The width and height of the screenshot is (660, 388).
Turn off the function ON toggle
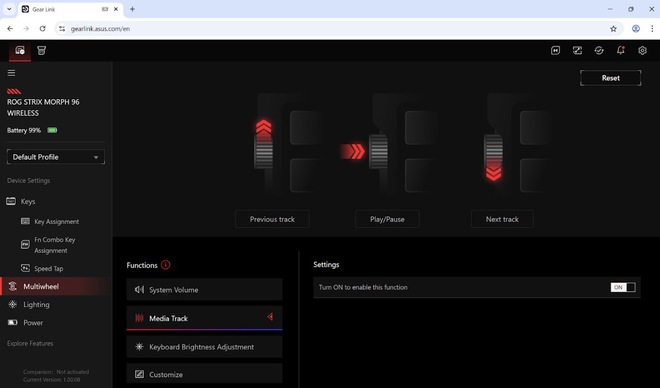(x=623, y=287)
